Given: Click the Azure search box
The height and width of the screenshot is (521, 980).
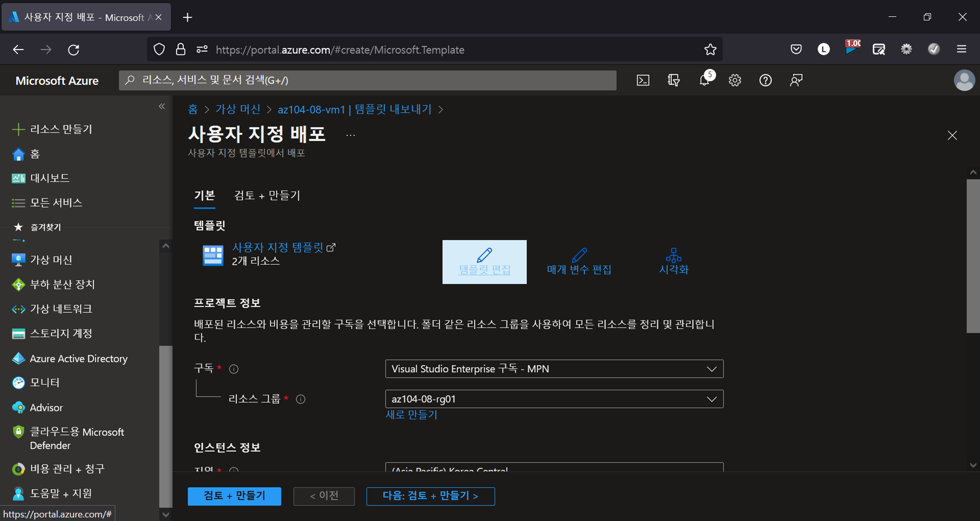Looking at the screenshot, I should point(367,80).
